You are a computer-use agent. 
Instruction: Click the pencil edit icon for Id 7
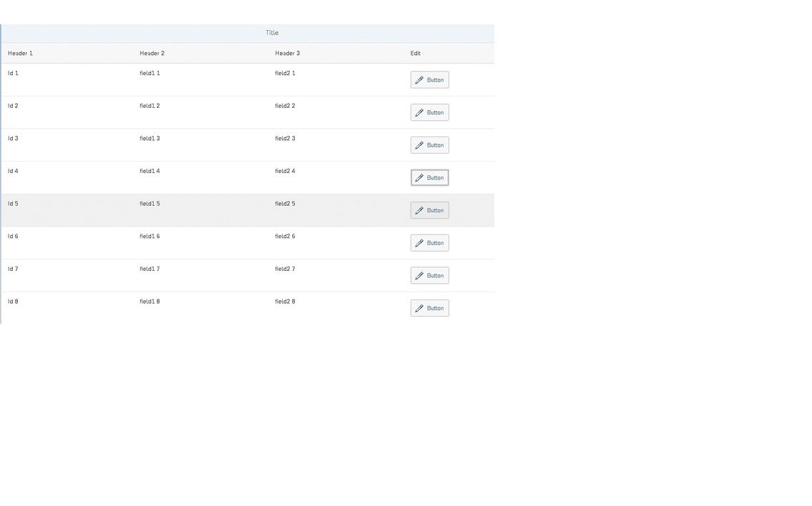(420, 275)
